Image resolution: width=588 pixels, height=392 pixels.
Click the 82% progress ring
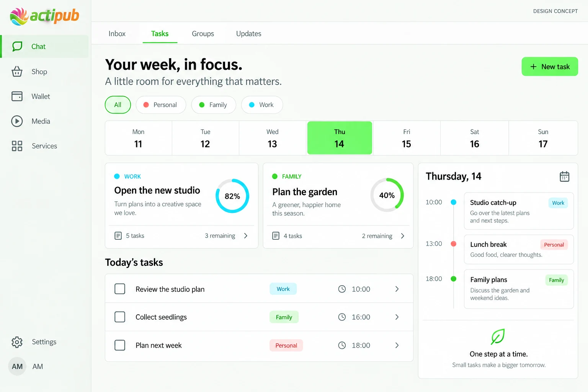[x=232, y=196]
